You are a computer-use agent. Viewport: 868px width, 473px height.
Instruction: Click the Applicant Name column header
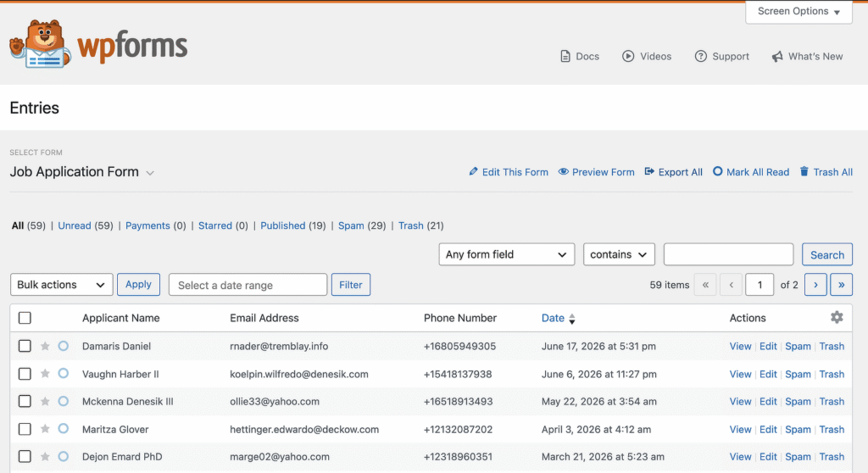120,318
